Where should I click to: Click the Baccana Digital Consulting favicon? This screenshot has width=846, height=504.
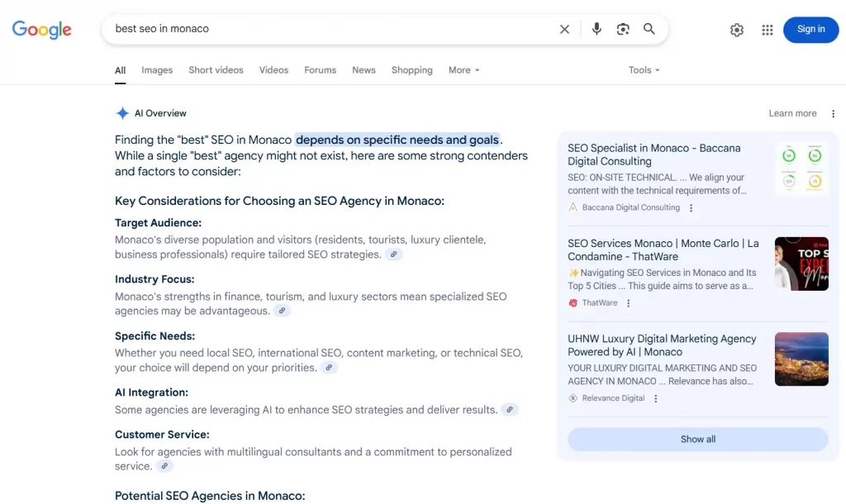573,207
